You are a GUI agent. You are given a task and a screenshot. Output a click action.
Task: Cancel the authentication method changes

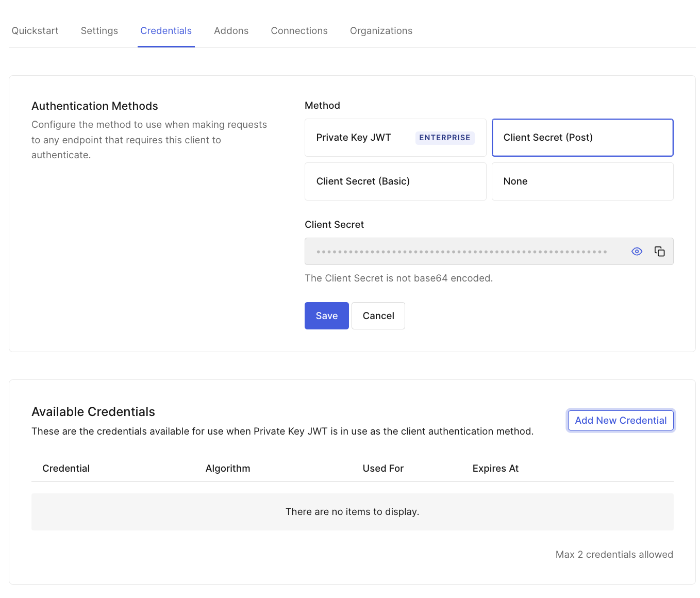[x=378, y=315]
